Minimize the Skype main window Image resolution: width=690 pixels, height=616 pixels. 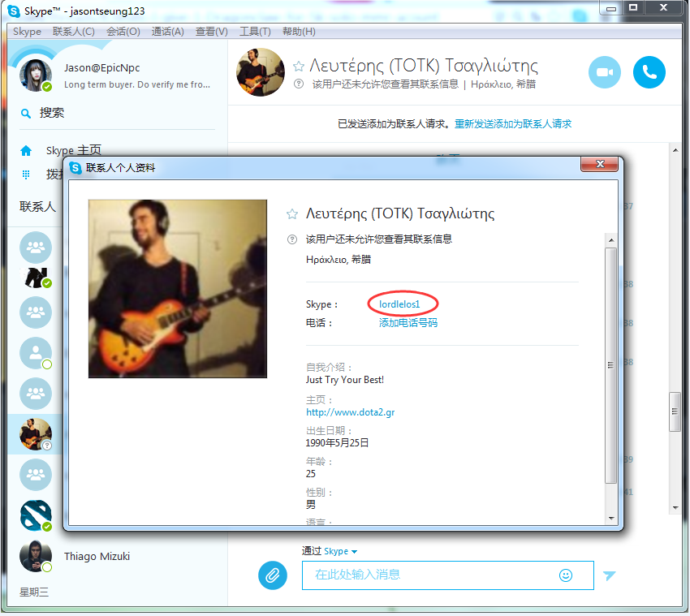point(610,8)
